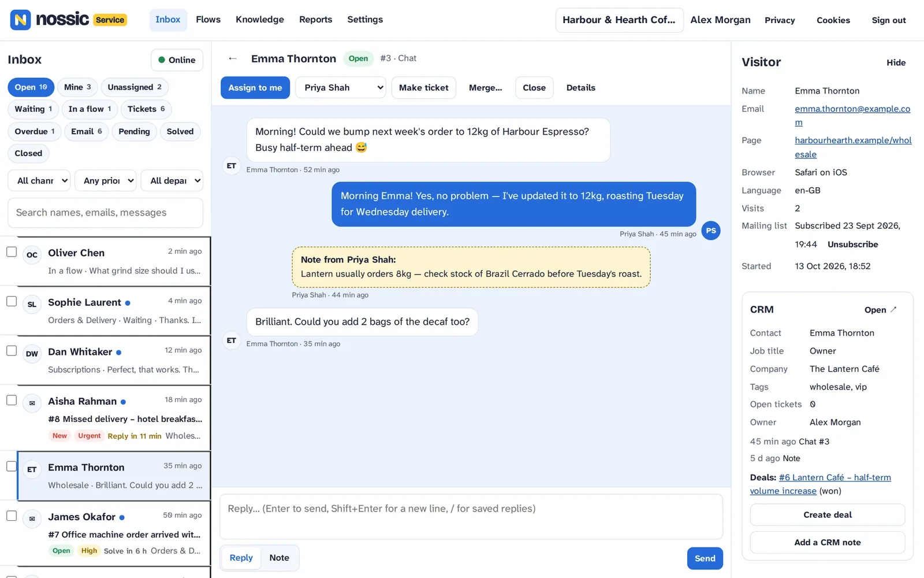The height and width of the screenshot is (578, 924).
Task: Filter by the Unassigned 2 chip
Action: pyautogui.click(x=135, y=87)
